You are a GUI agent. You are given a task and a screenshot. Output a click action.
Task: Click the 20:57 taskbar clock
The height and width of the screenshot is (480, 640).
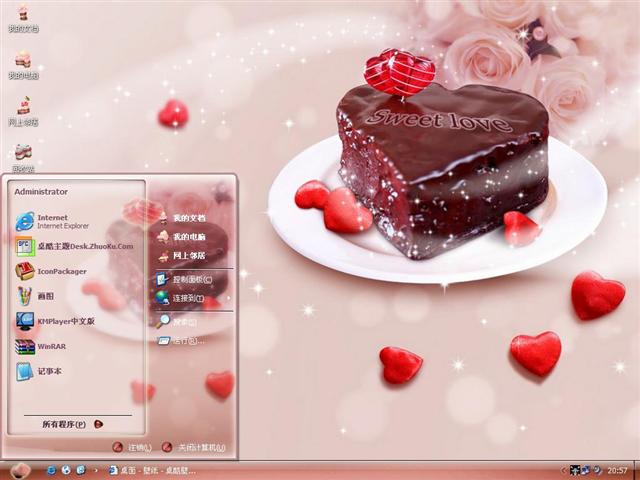point(617,471)
